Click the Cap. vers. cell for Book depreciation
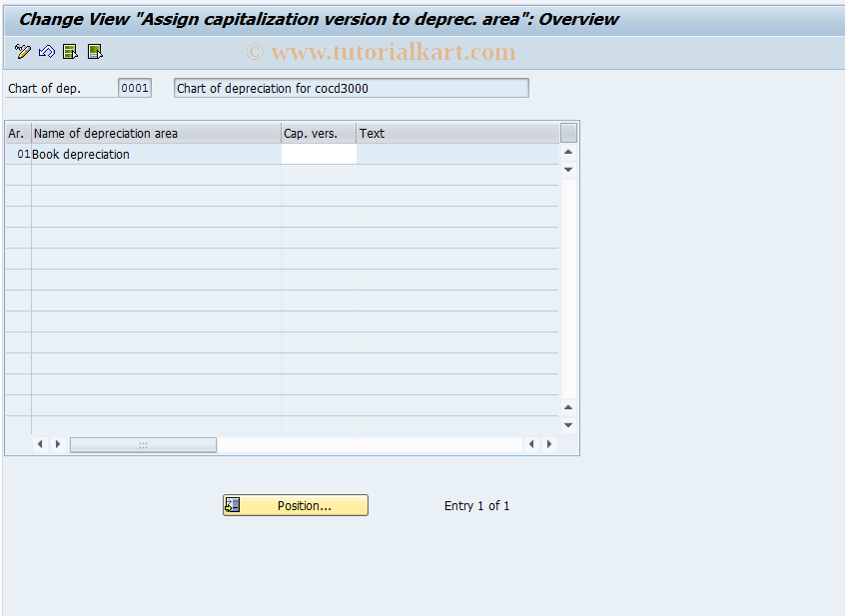845x616 pixels. (x=319, y=155)
